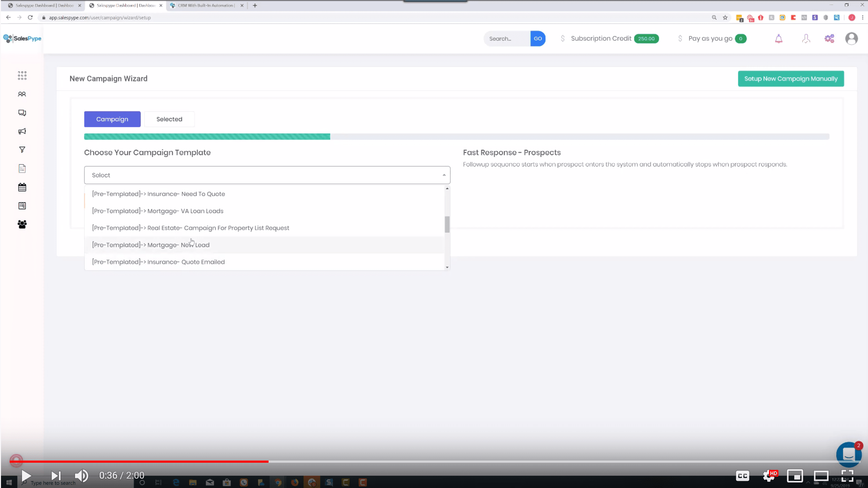Image resolution: width=868 pixels, height=488 pixels.
Task: Open the funnel filter icon in sidebar
Action: (x=22, y=149)
